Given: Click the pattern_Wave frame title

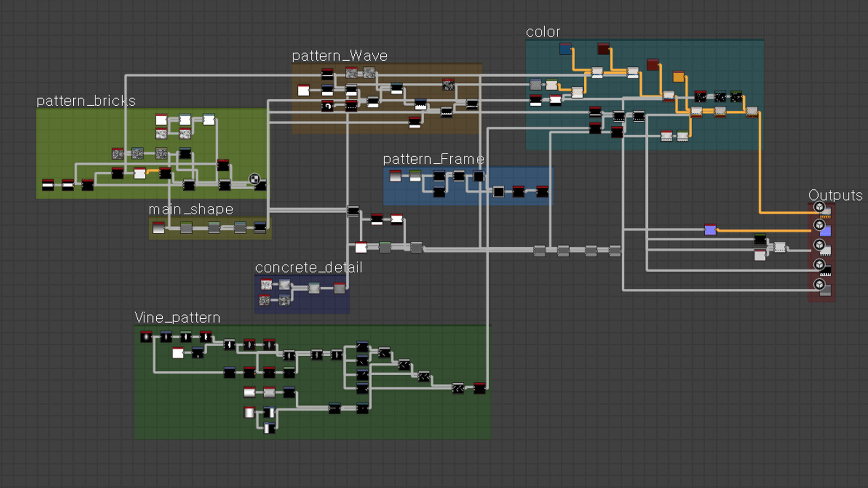Looking at the screenshot, I should point(340,56).
